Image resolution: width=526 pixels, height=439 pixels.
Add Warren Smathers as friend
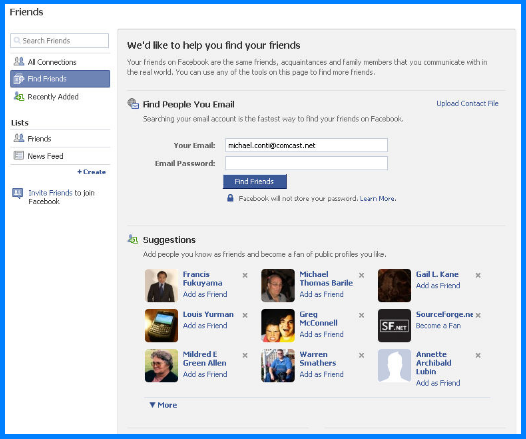tap(321, 374)
